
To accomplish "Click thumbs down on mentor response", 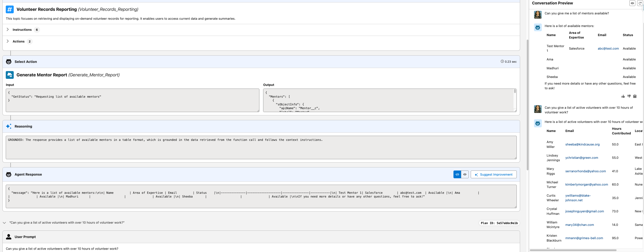I will click(629, 96).
